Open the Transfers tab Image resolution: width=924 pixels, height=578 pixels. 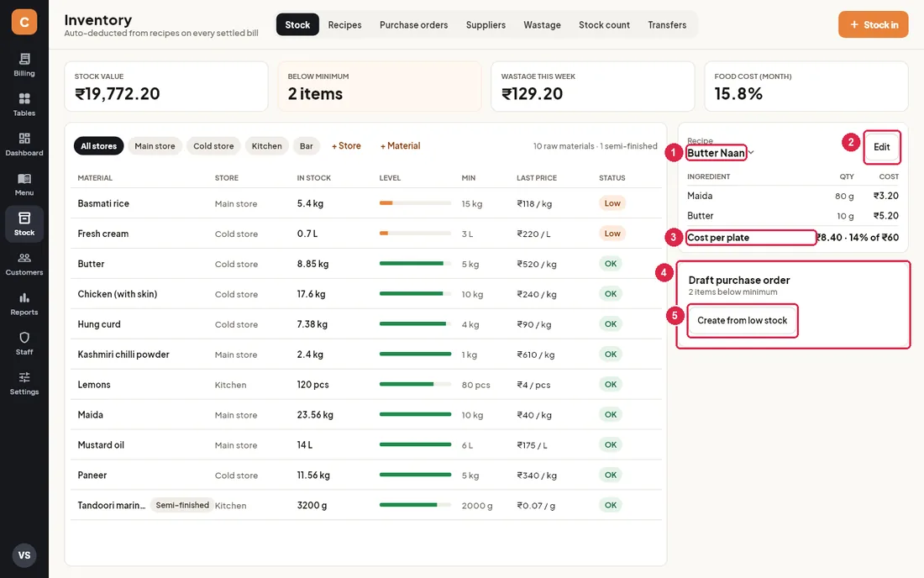click(x=667, y=24)
